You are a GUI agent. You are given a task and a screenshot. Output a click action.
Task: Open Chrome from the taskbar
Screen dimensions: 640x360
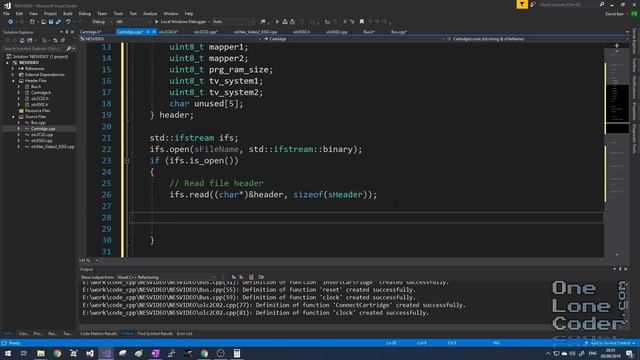pos(57,353)
